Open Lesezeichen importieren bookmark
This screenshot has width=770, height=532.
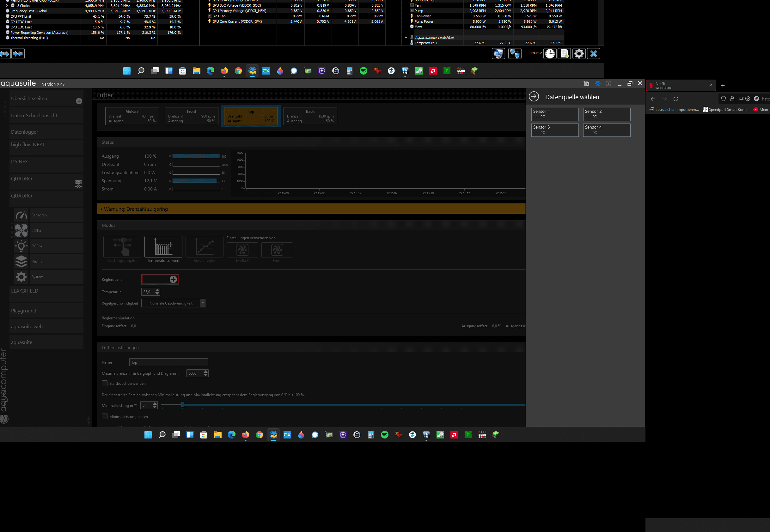674,109
